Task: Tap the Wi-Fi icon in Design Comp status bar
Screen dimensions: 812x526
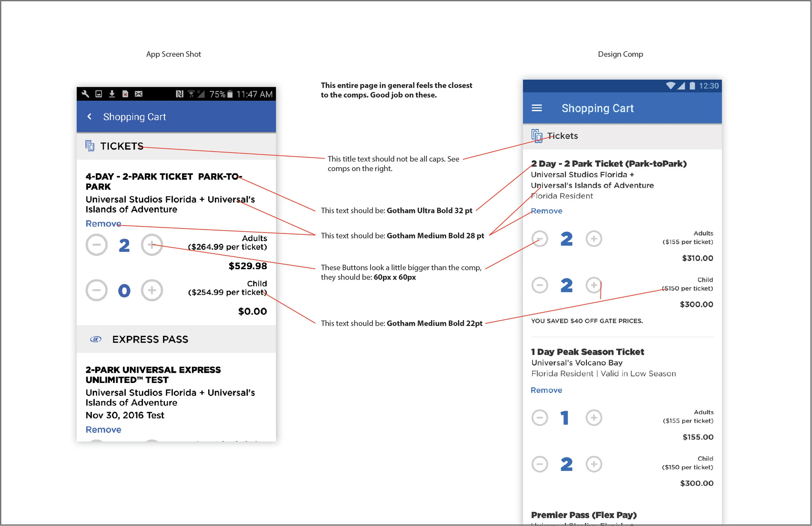Action: 671,86
